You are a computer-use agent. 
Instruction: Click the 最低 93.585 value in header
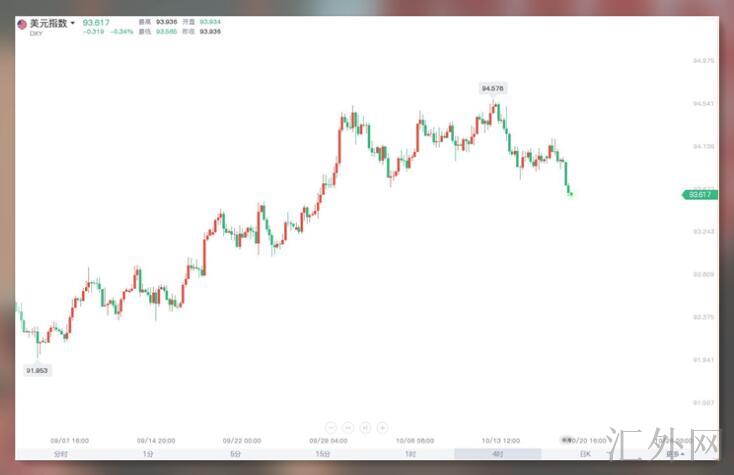(167, 31)
